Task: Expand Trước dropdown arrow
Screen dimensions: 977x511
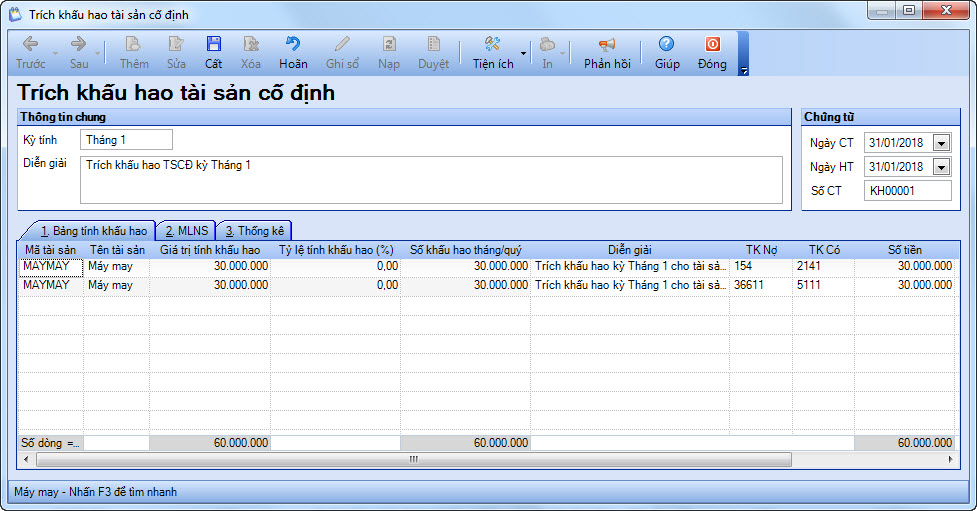Action: point(55,54)
